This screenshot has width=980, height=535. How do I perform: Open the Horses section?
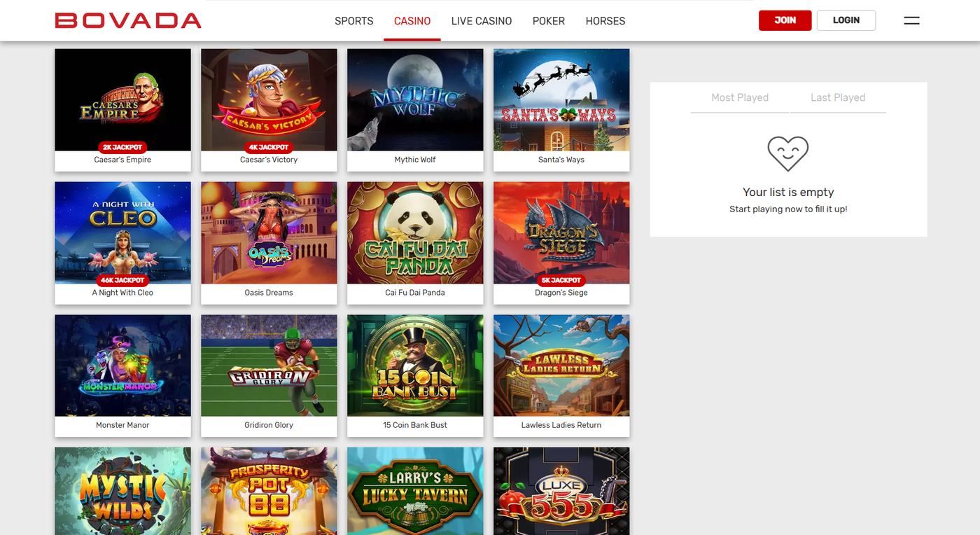605,21
